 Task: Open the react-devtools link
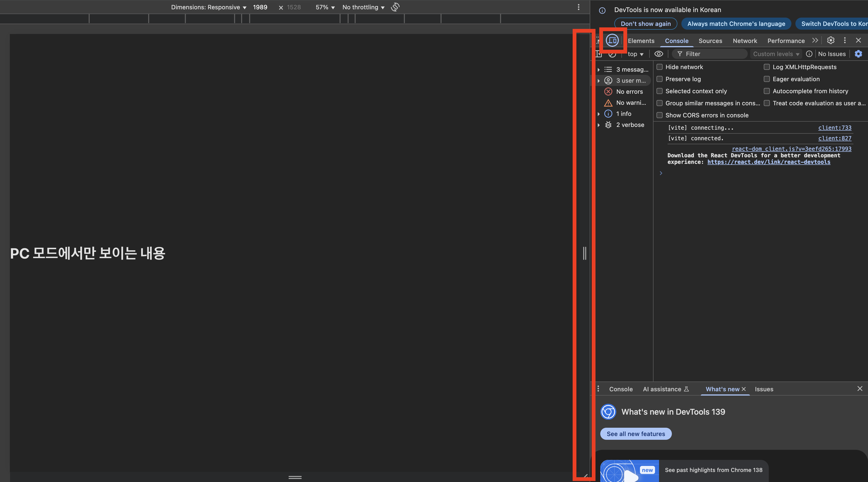pos(769,162)
